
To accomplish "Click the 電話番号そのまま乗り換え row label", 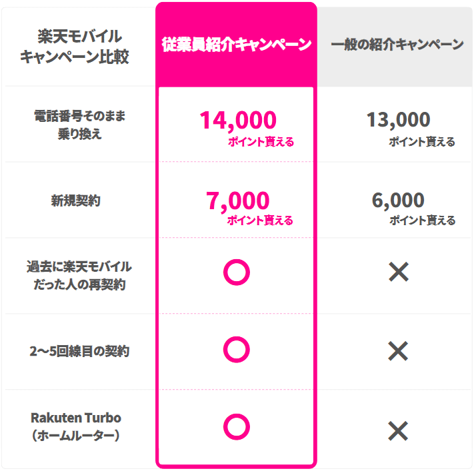I will [x=79, y=125].
